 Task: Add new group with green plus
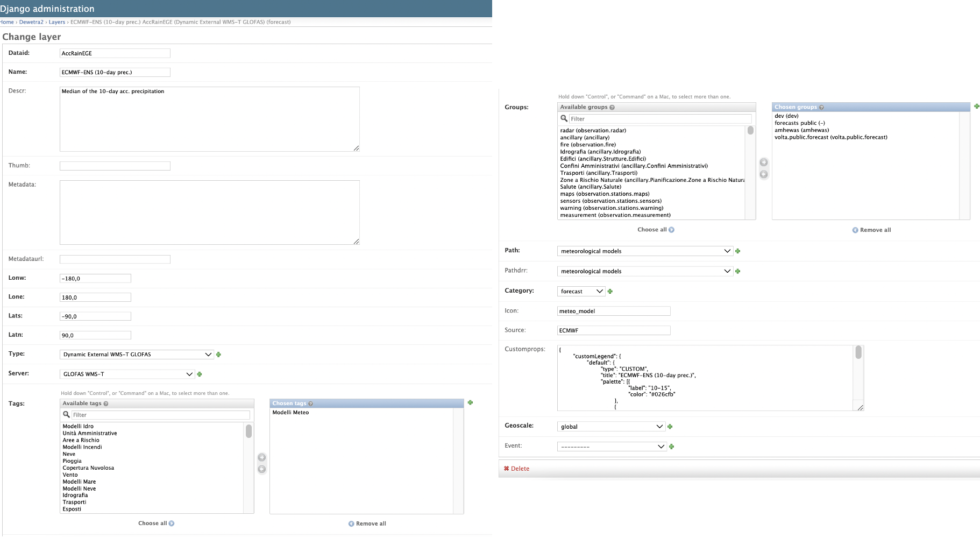(976, 106)
